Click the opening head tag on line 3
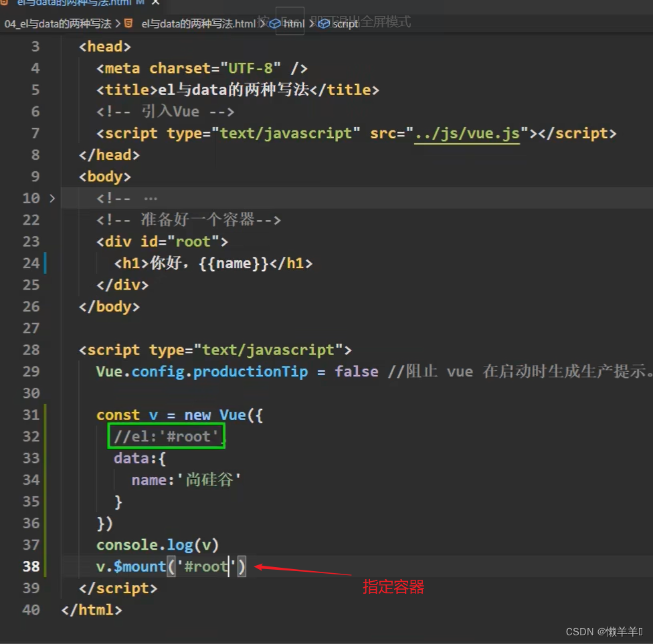The width and height of the screenshot is (653, 644). click(105, 47)
